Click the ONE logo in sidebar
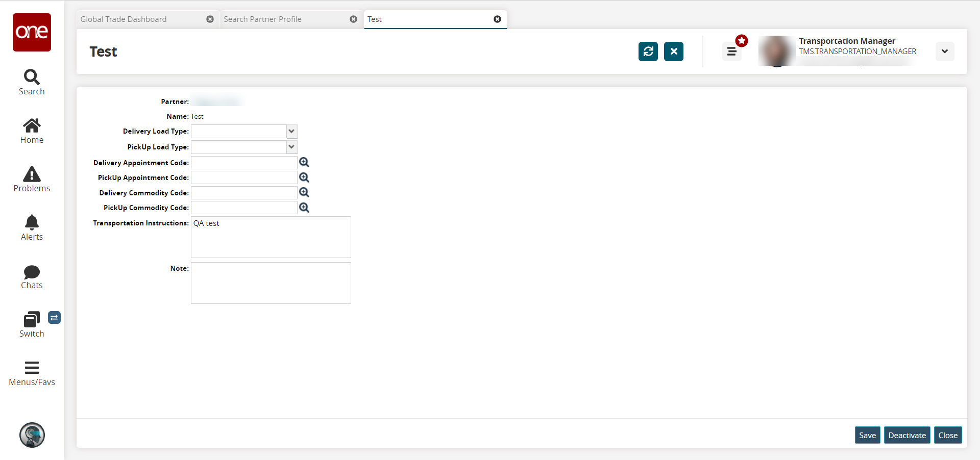 (32, 32)
